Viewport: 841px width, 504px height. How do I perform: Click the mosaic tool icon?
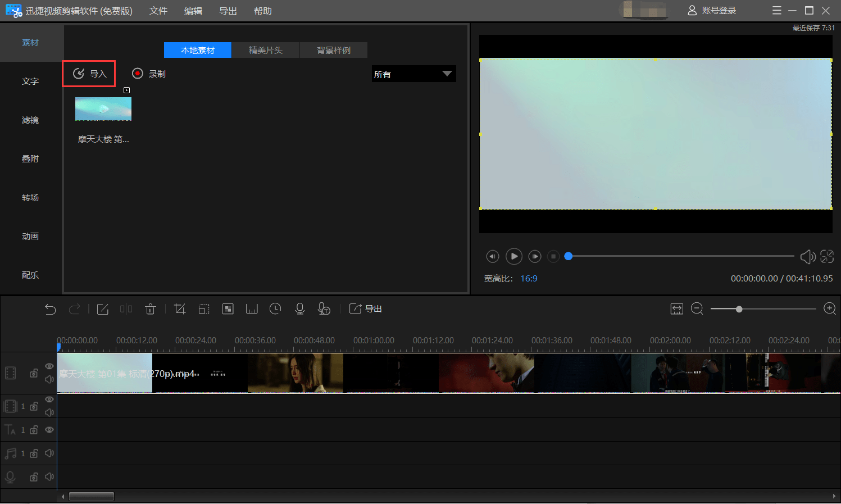(x=228, y=309)
